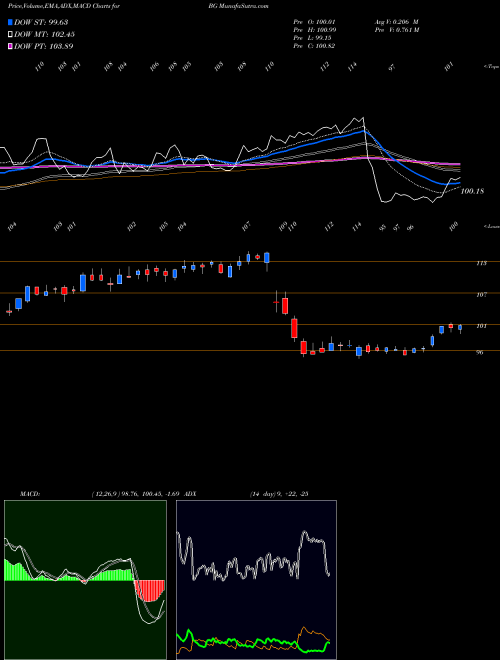This screenshot has height=660, width=500.
Task: Click the red MACD histogram bars
Action: point(149,591)
